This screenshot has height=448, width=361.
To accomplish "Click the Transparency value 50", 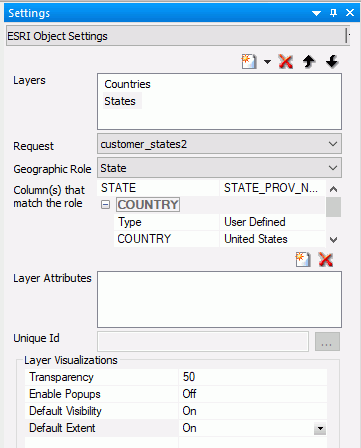I will pyautogui.click(x=253, y=377).
